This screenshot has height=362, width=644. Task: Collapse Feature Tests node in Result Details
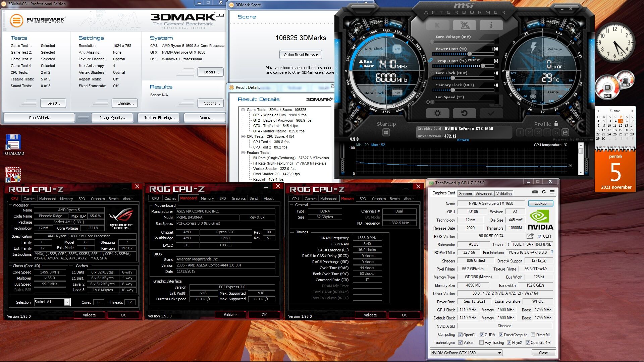[x=243, y=153]
